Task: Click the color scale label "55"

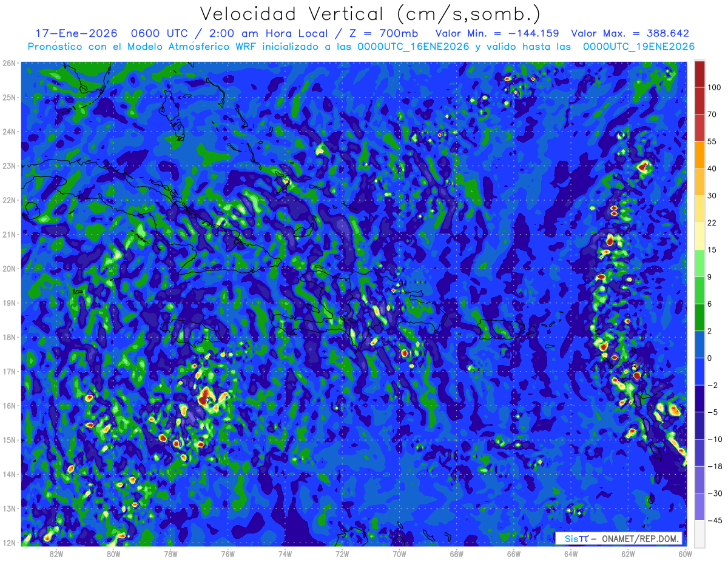Action: coord(712,141)
